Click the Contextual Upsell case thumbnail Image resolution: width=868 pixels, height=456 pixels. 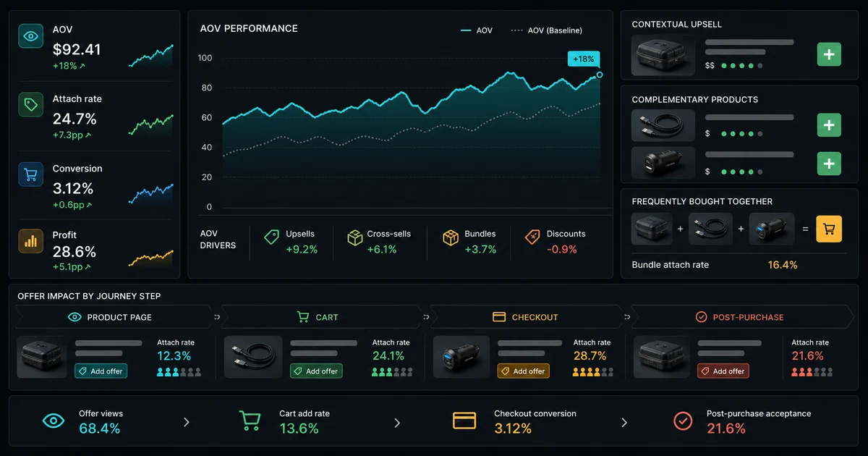(x=663, y=56)
